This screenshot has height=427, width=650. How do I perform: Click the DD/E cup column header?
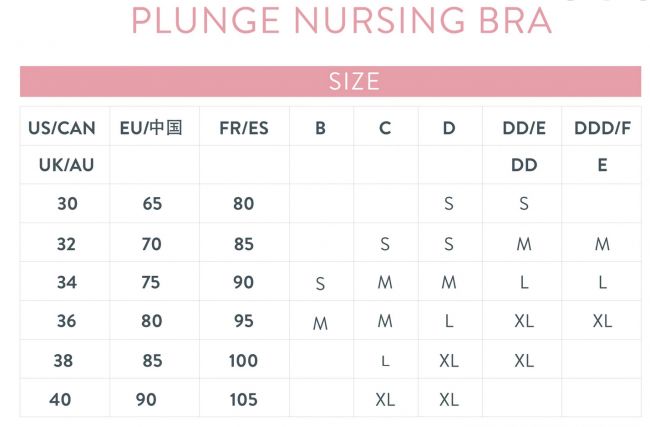(524, 128)
